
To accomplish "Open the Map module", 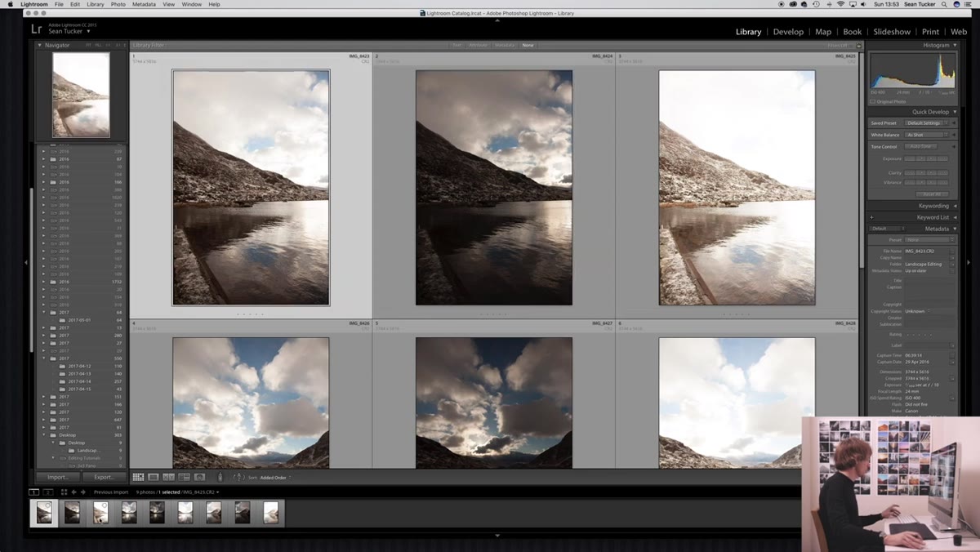I will (x=823, y=32).
